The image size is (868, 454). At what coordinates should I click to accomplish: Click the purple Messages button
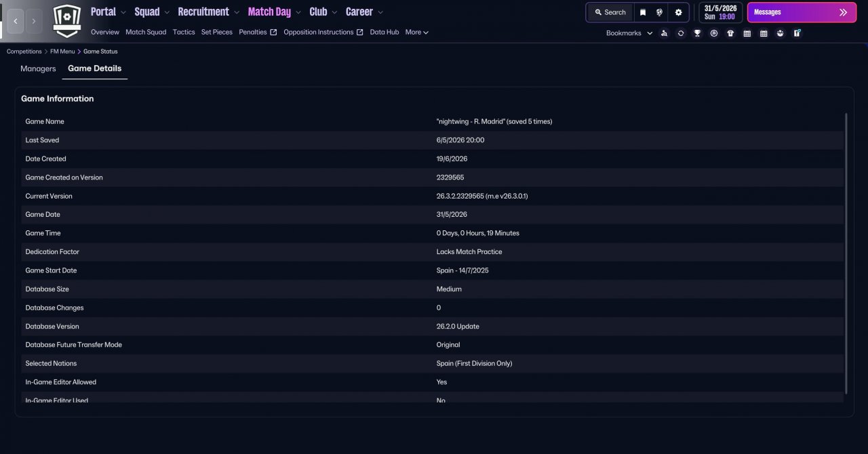[802, 12]
